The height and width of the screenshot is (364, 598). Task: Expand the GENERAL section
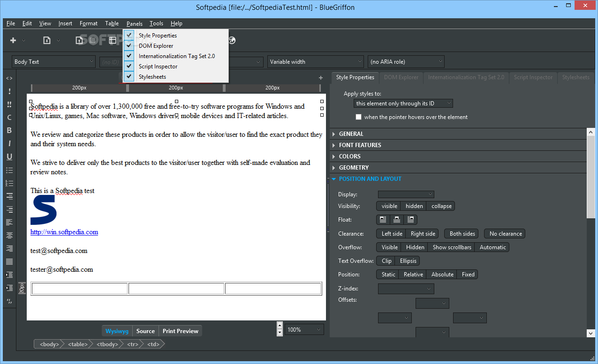[x=458, y=134]
